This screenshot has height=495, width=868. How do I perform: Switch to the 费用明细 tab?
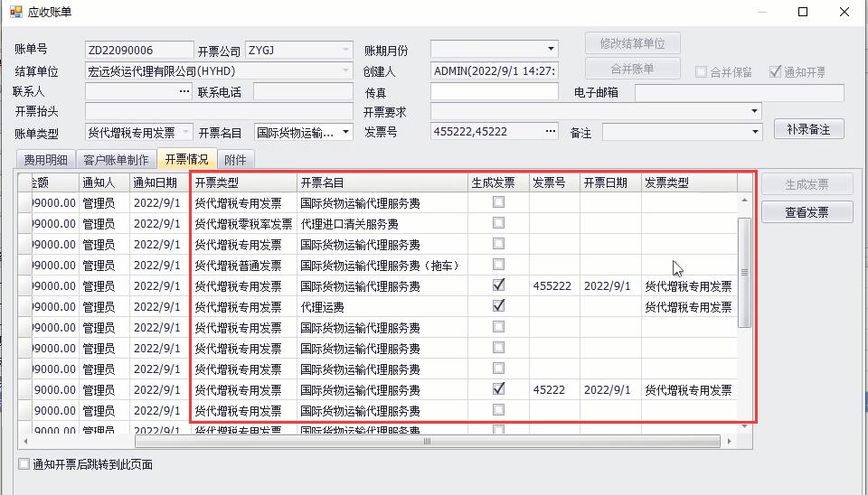tap(45, 160)
